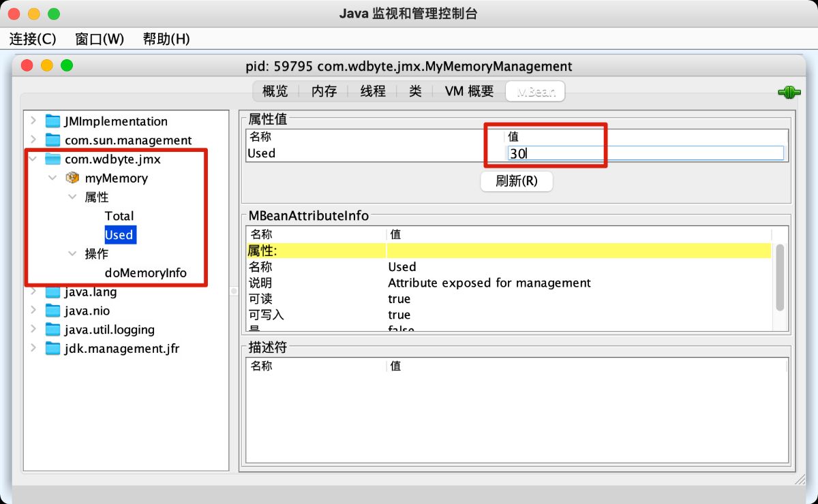This screenshot has height=504, width=818.
Task: Expand the com.sun.management node
Action: 33,140
